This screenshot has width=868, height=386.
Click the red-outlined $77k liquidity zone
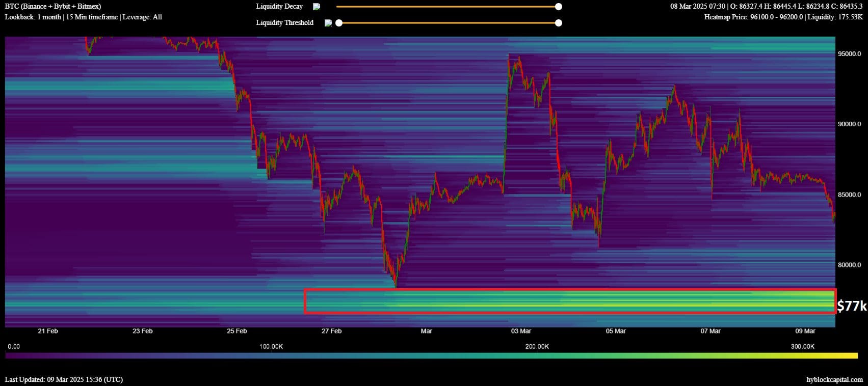tap(569, 301)
